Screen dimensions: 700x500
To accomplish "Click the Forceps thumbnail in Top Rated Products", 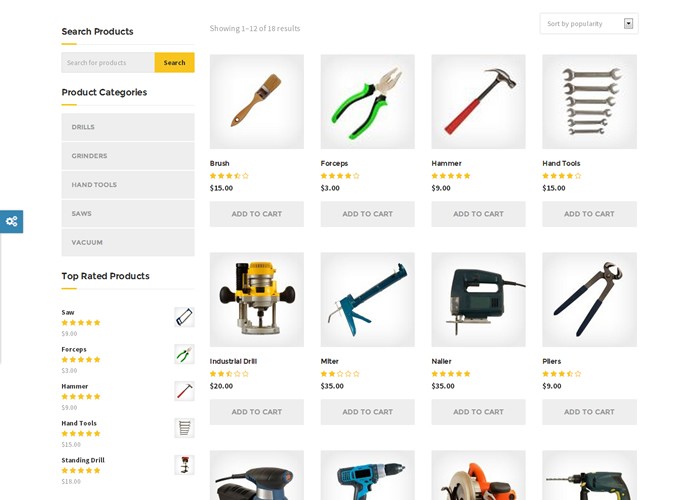I will 184,354.
